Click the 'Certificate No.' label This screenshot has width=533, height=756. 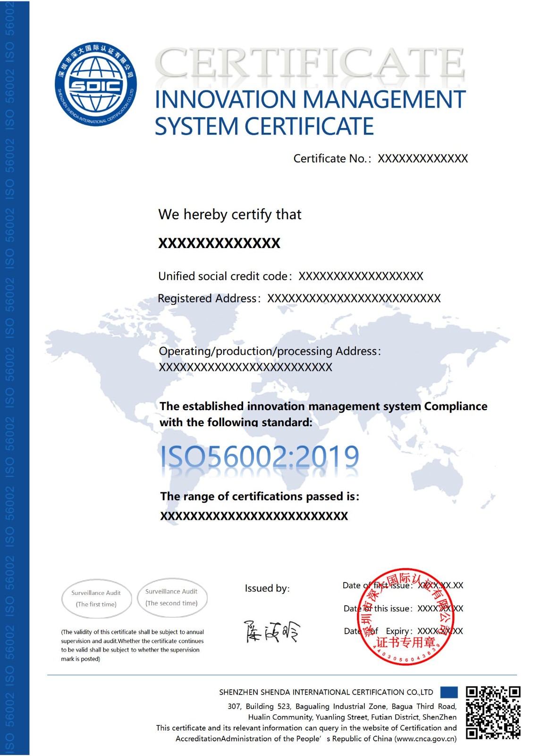332,158
